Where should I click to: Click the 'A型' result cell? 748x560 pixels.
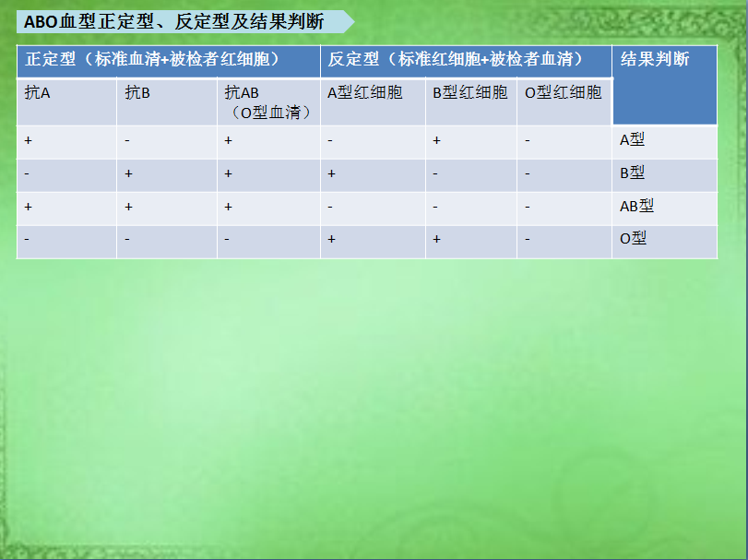(x=664, y=142)
